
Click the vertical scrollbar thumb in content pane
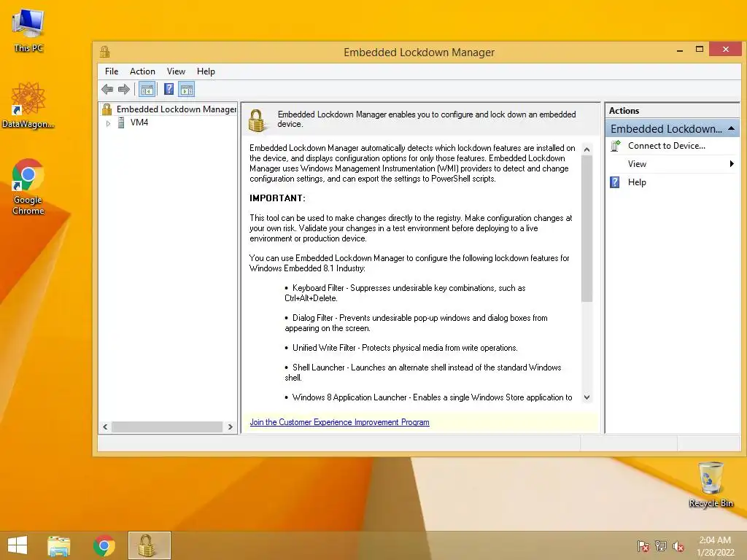(587, 228)
